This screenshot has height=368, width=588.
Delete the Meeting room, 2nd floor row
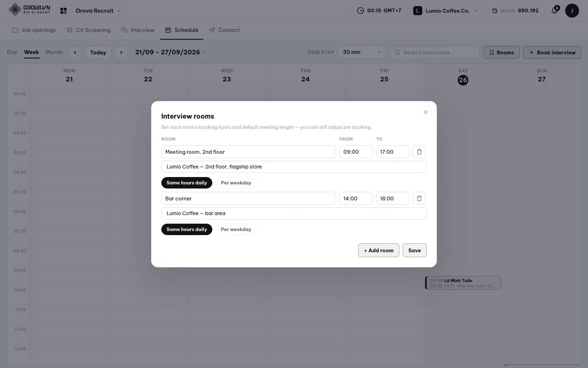click(x=419, y=152)
